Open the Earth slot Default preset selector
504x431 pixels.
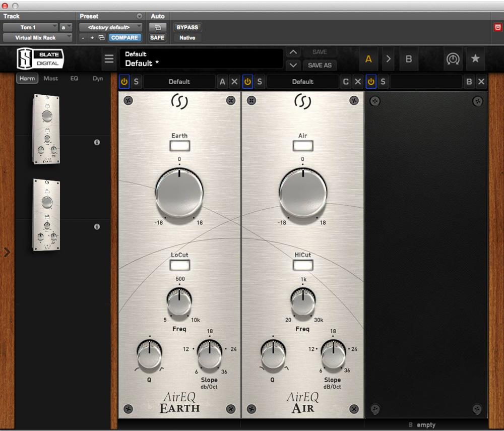click(x=179, y=82)
